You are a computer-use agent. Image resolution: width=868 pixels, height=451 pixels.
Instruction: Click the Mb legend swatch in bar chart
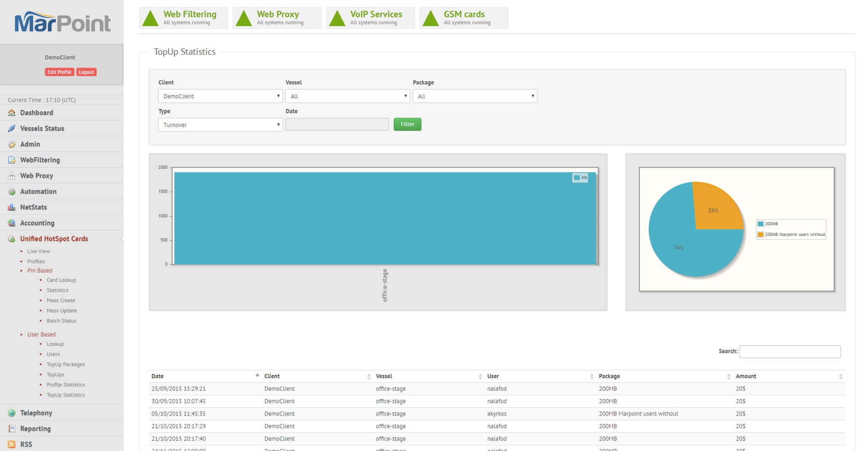click(x=577, y=178)
